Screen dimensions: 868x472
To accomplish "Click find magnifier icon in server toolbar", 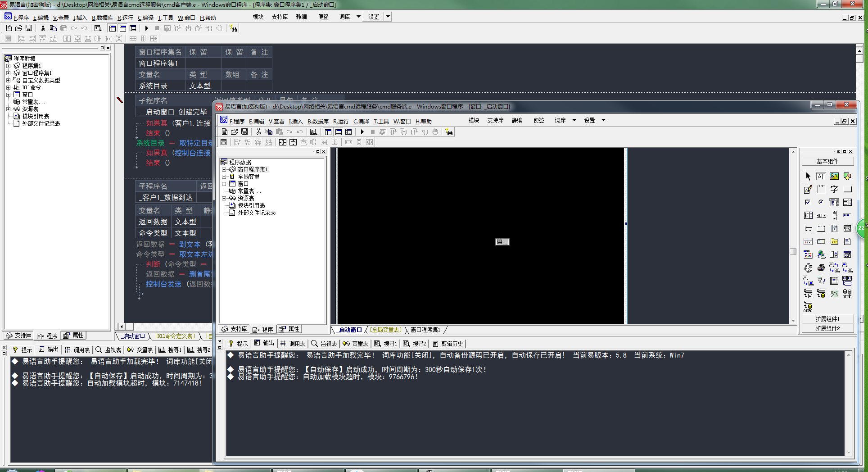I will click(x=313, y=132).
